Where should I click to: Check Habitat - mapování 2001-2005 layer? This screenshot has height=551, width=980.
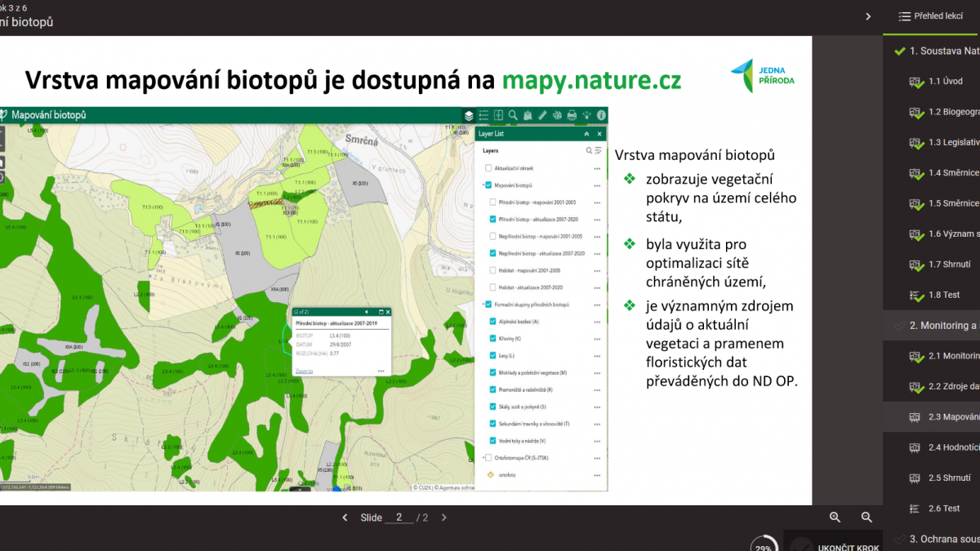click(x=493, y=270)
